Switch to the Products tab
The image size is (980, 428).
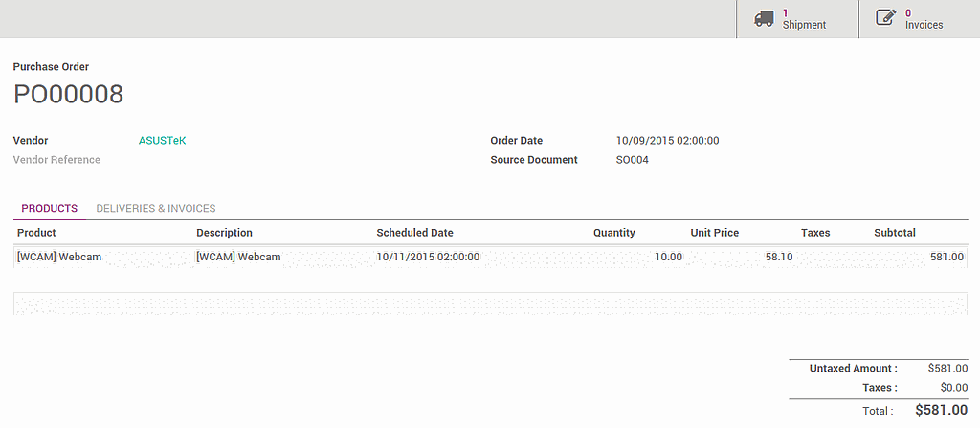tap(49, 208)
